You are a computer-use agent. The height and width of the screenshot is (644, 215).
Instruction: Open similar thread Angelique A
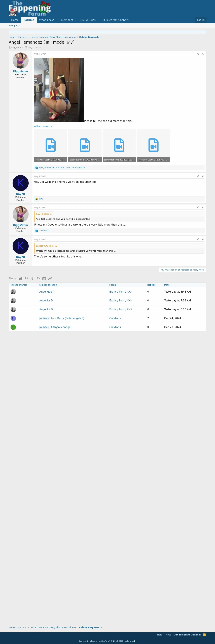tap(47, 292)
